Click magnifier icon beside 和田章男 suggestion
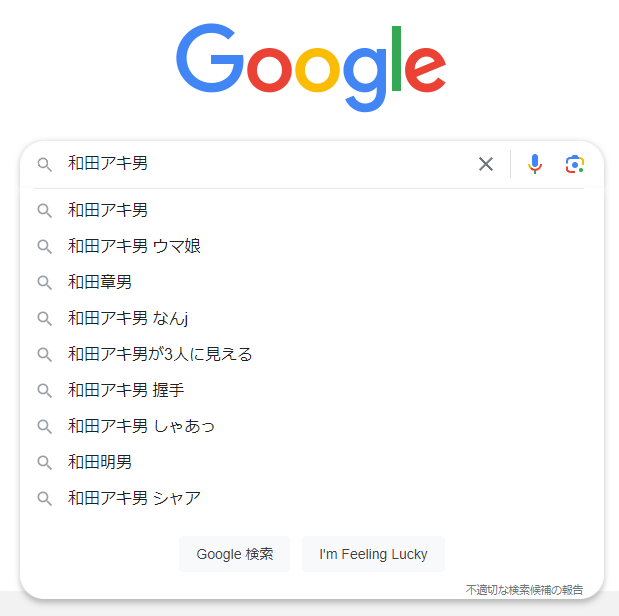The image size is (619, 616). click(x=44, y=282)
